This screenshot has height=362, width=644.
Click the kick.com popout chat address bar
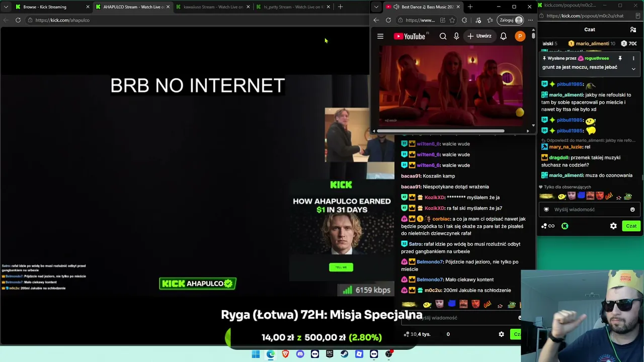coord(590,16)
